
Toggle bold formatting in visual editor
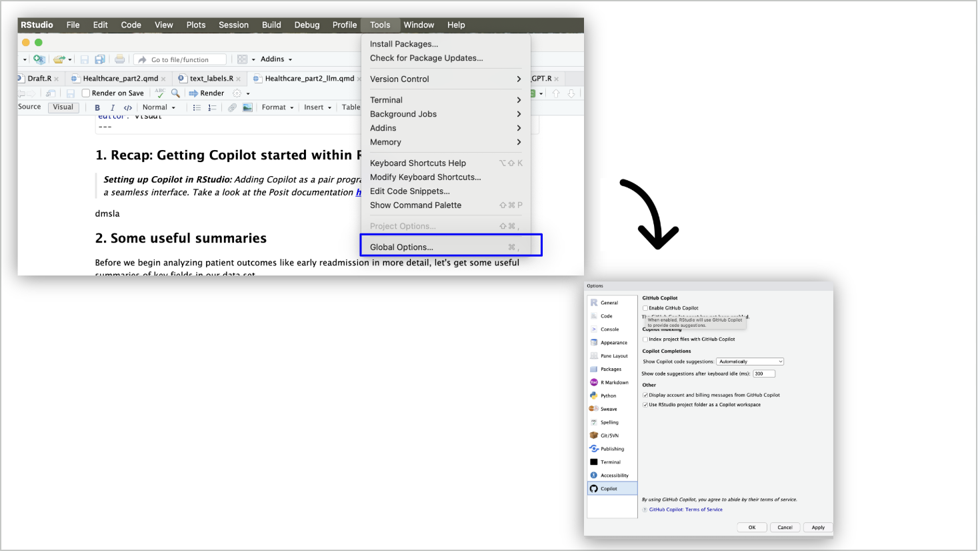click(x=97, y=107)
